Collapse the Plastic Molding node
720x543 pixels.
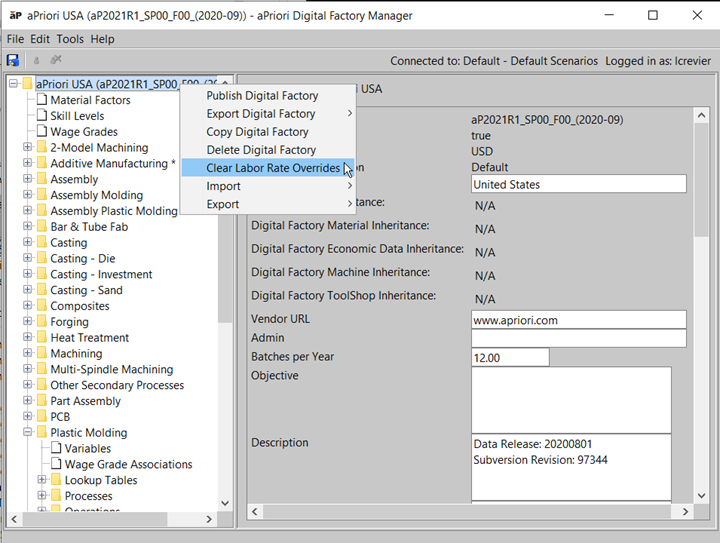click(28, 432)
